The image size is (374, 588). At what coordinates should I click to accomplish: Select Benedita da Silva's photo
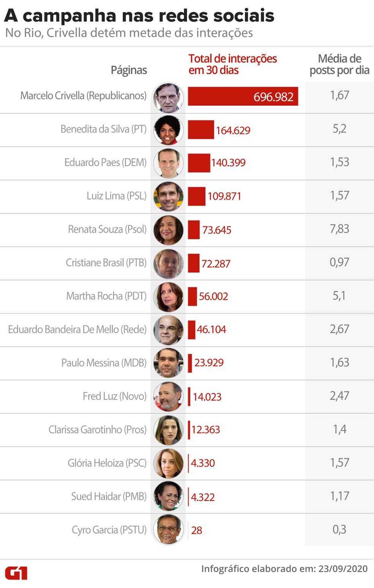click(x=168, y=130)
